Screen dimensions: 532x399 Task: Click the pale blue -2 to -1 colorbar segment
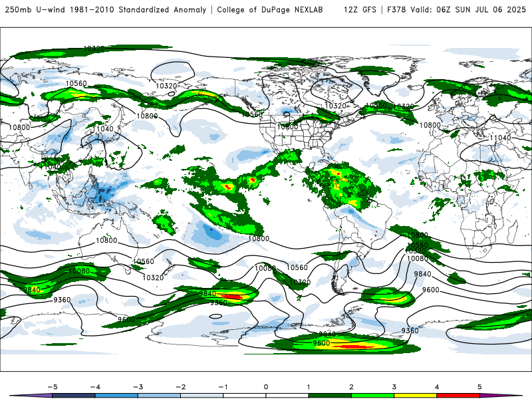tap(202, 396)
